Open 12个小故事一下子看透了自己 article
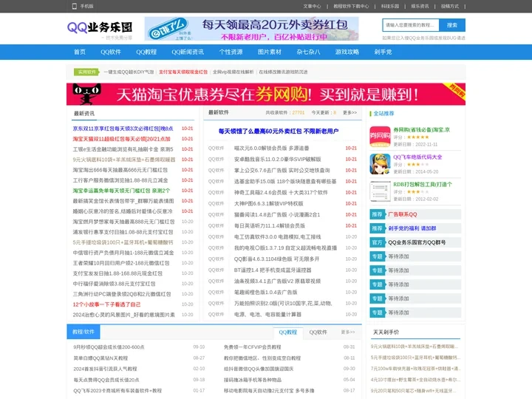This screenshot has width=532, height=399. pyautogui.click(x=106, y=304)
